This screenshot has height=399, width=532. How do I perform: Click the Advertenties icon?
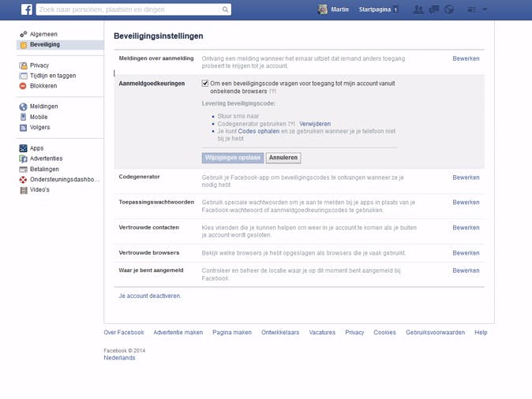click(23, 158)
